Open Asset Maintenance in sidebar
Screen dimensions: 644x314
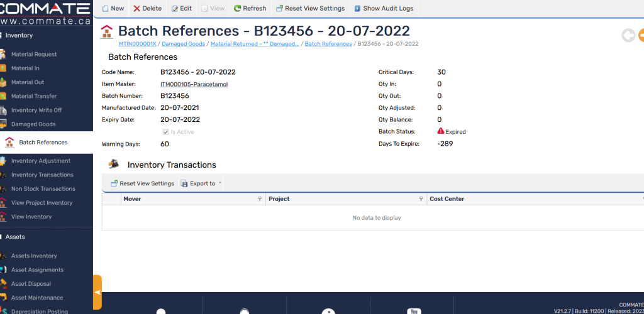pyautogui.click(x=37, y=298)
